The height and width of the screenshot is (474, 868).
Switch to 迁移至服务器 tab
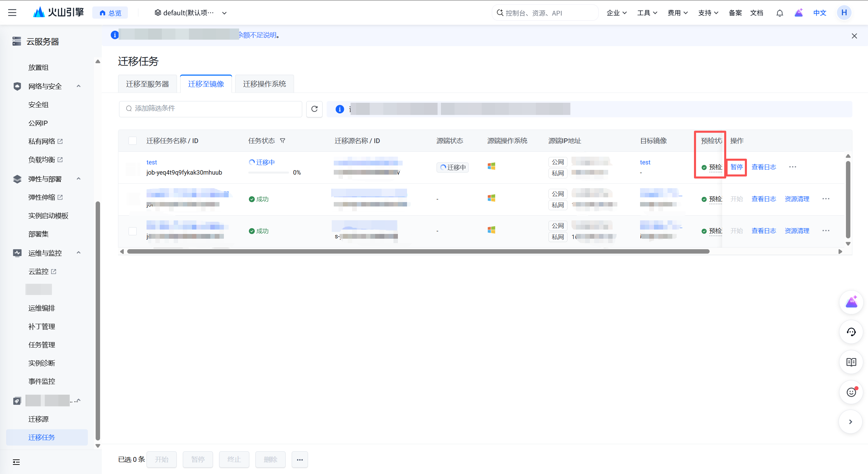click(148, 84)
